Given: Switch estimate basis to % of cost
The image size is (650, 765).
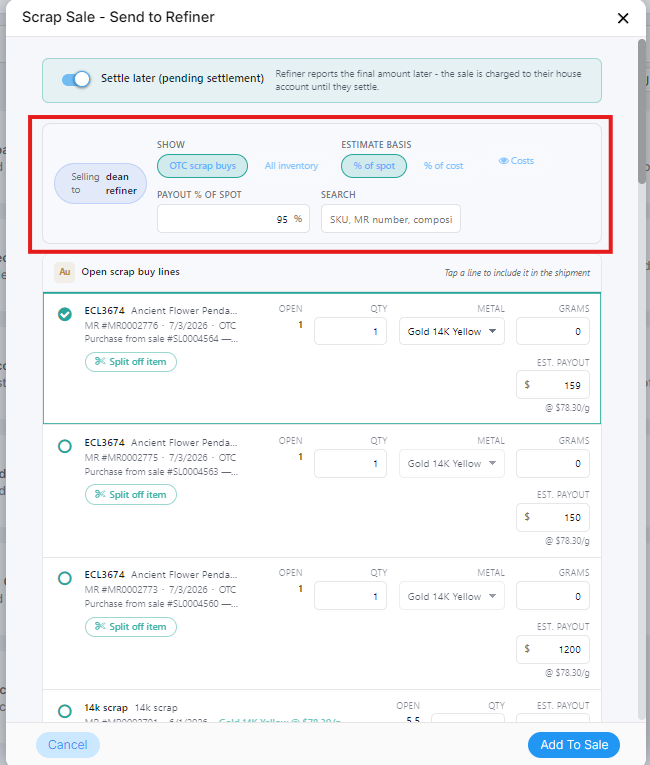Looking at the screenshot, I should point(443,166).
